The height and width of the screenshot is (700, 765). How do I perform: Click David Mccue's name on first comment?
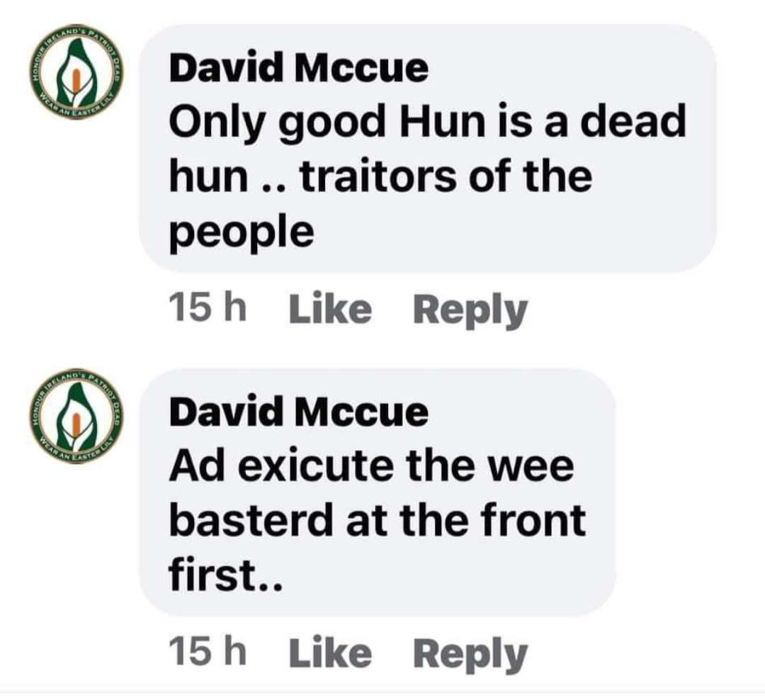[299, 68]
